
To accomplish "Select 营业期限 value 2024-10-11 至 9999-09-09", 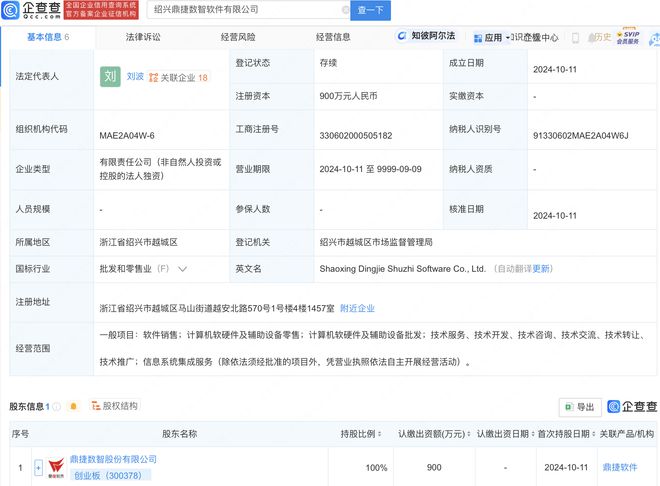I will [x=370, y=169].
